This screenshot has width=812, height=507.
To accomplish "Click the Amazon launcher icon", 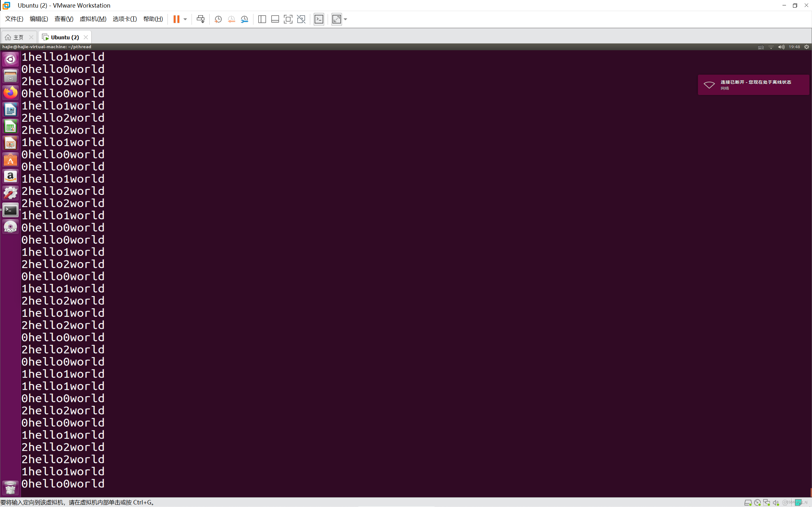I will pyautogui.click(x=10, y=176).
